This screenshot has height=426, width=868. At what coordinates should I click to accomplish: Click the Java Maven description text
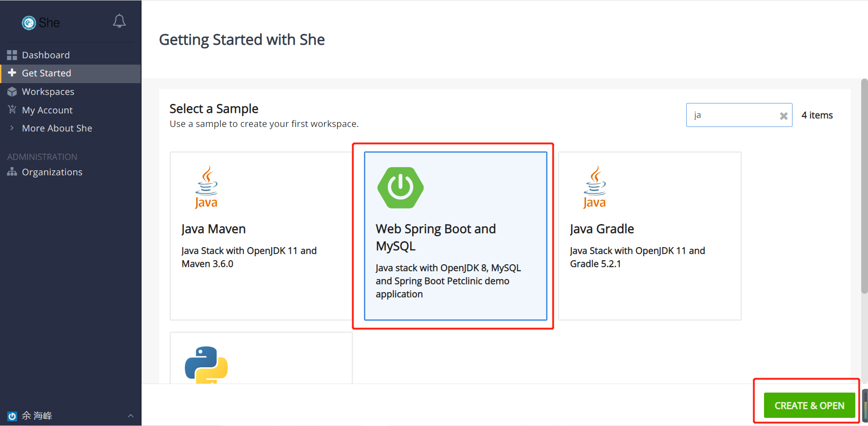249,257
